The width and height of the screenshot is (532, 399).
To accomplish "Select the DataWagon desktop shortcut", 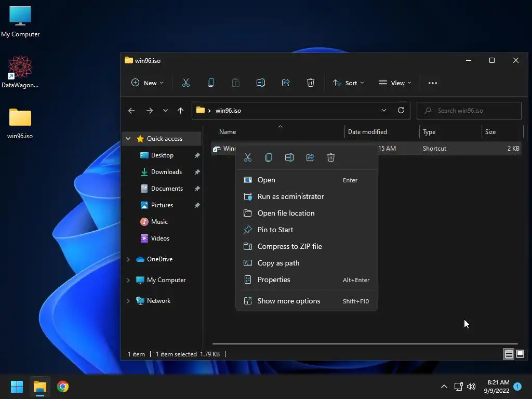I will pyautogui.click(x=20, y=72).
